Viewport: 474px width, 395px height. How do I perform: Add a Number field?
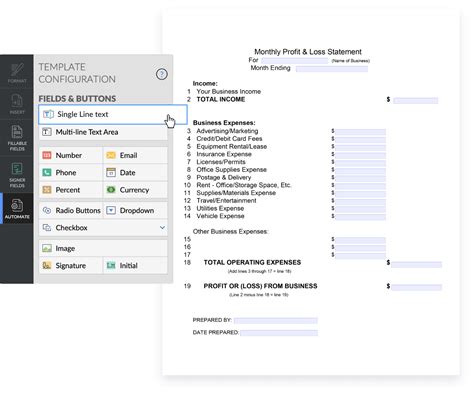[70, 155]
